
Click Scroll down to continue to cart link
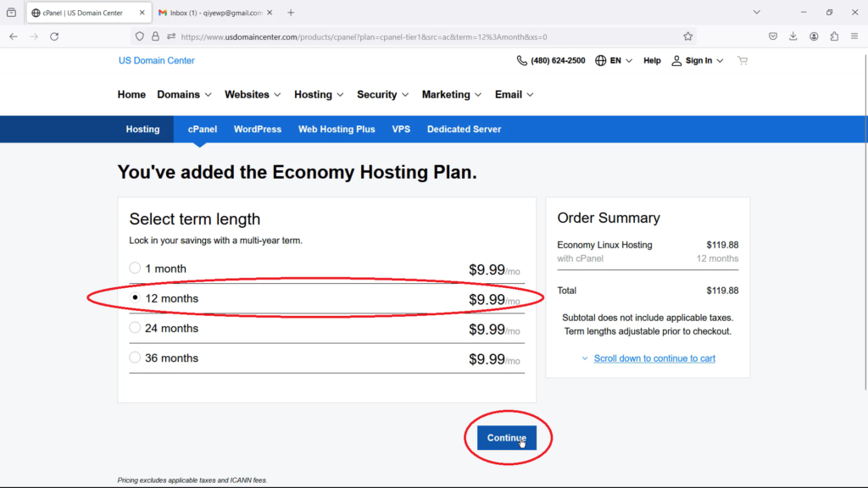654,358
